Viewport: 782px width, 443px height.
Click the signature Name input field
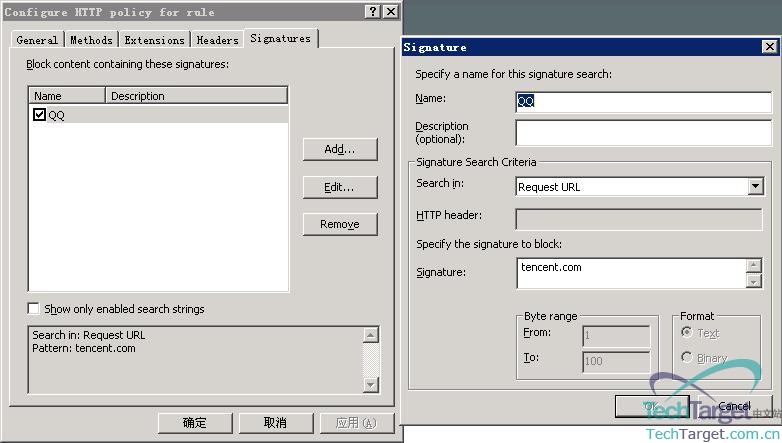pos(643,102)
